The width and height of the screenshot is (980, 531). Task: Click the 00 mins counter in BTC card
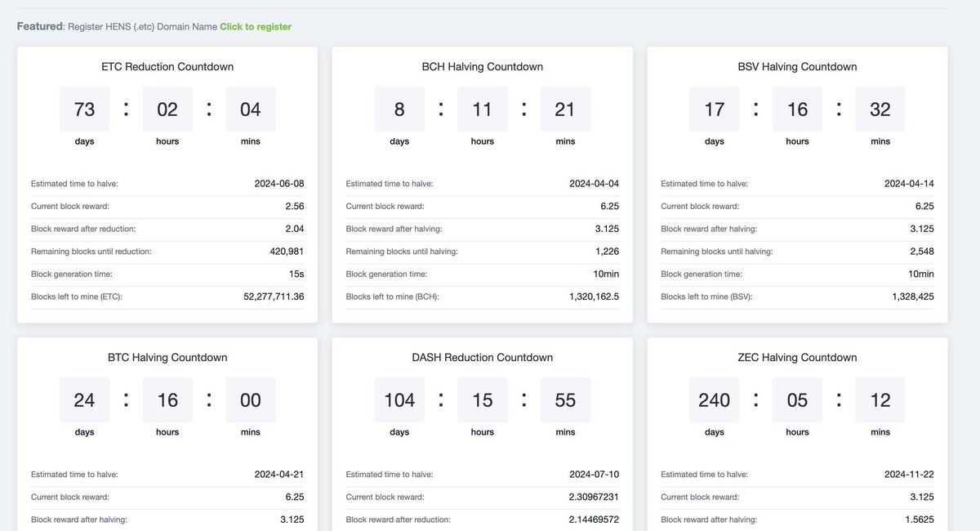tap(251, 399)
